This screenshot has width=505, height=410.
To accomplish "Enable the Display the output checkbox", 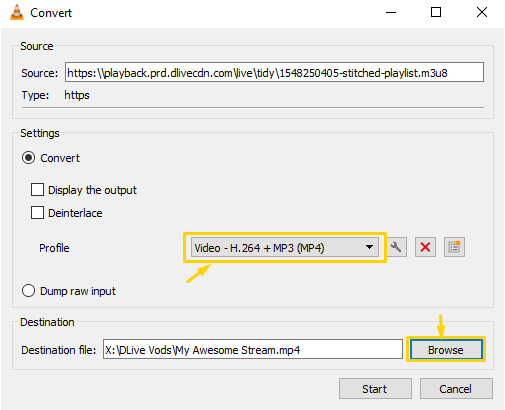I will (x=37, y=190).
